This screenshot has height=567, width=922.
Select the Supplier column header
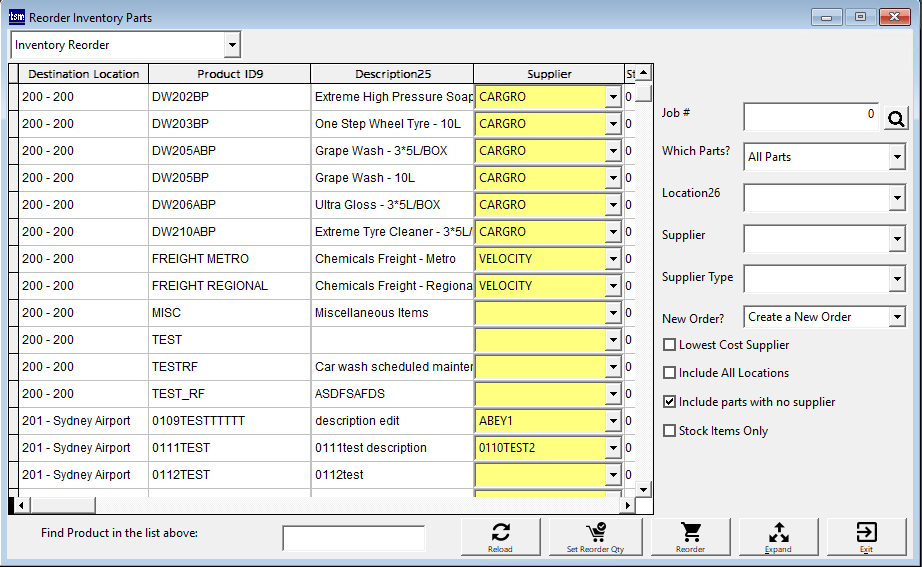click(549, 74)
